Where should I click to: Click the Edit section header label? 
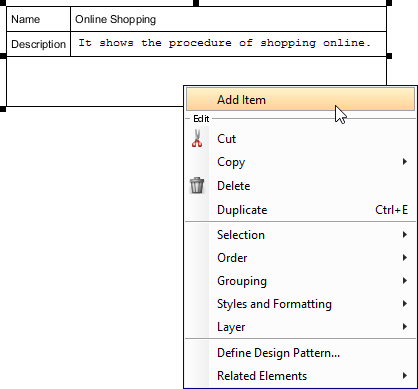click(x=201, y=119)
